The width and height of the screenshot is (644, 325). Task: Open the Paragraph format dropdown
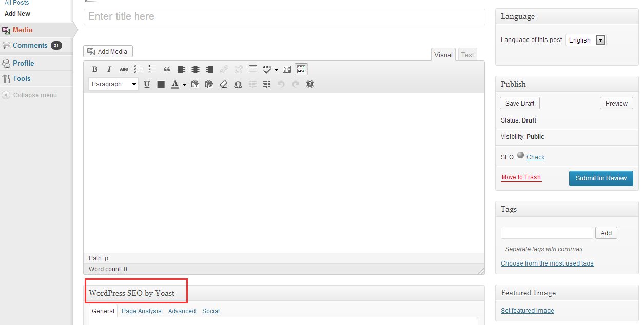113,84
